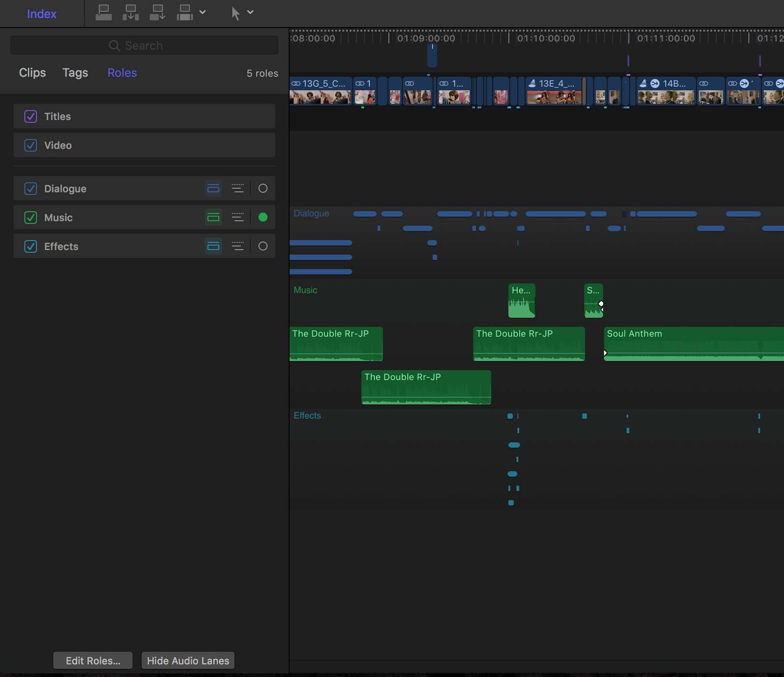This screenshot has height=677, width=784.
Task: Uncheck the Video role checkbox
Action: pyautogui.click(x=30, y=145)
